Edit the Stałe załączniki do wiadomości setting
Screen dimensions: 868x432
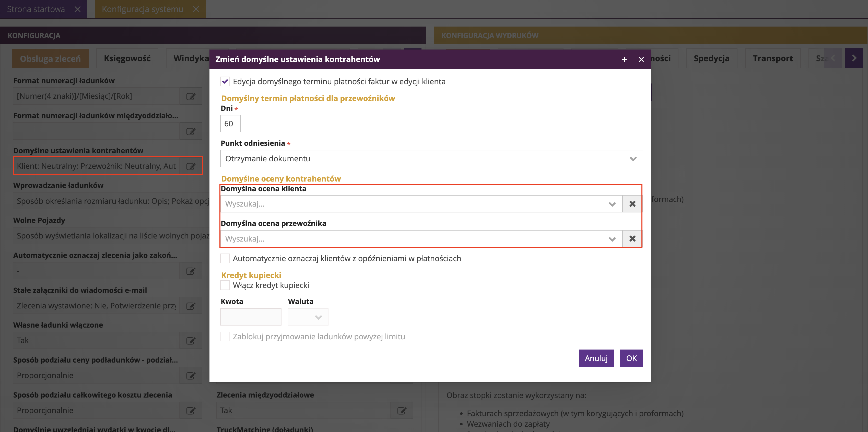[x=191, y=306]
